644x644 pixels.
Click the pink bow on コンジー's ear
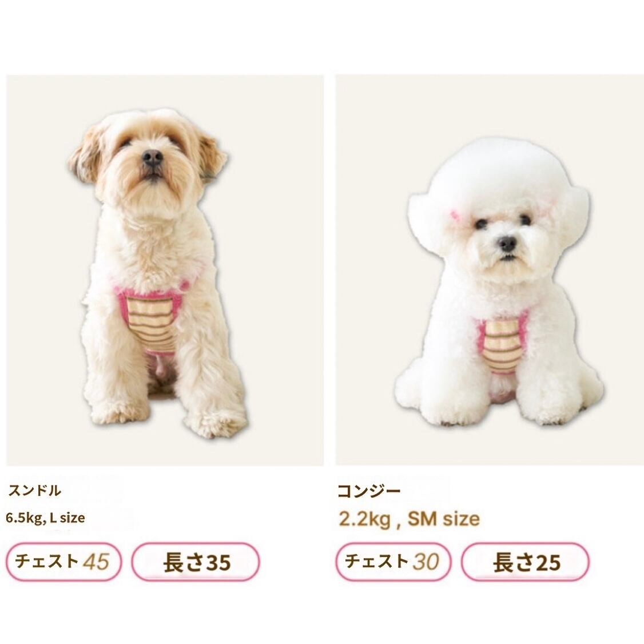(455, 214)
